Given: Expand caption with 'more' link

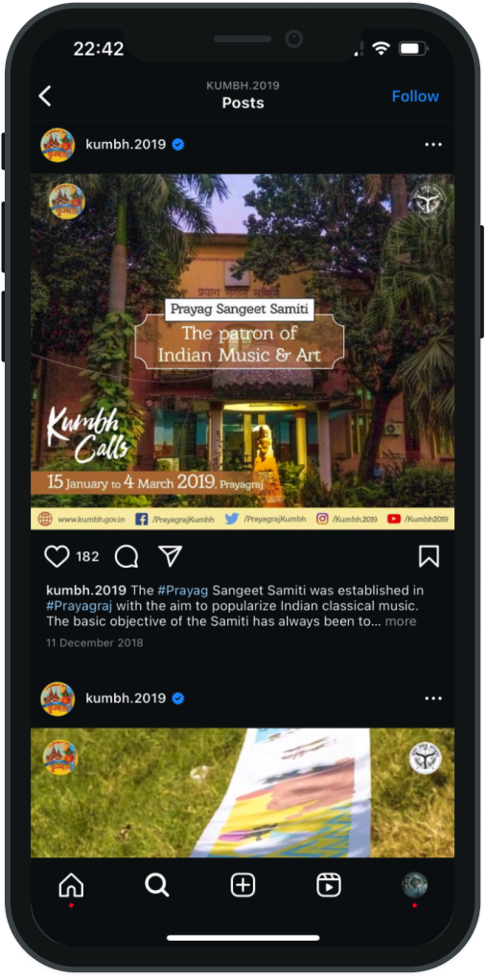Looking at the screenshot, I should click(401, 621).
